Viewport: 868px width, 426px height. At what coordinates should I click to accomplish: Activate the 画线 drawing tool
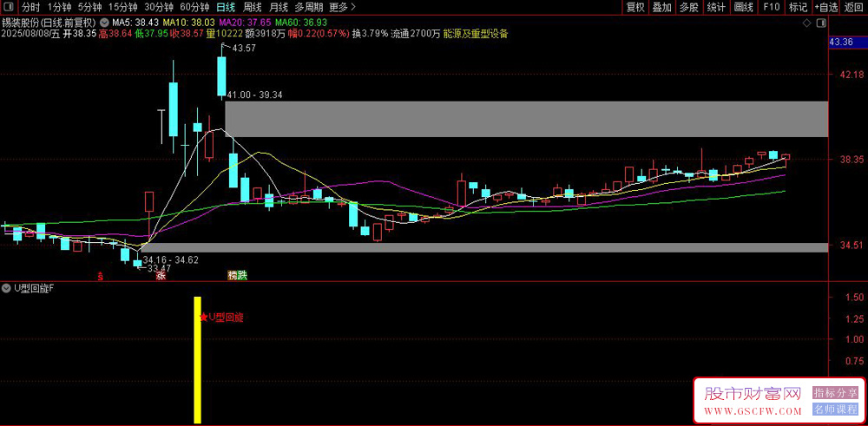744,7
